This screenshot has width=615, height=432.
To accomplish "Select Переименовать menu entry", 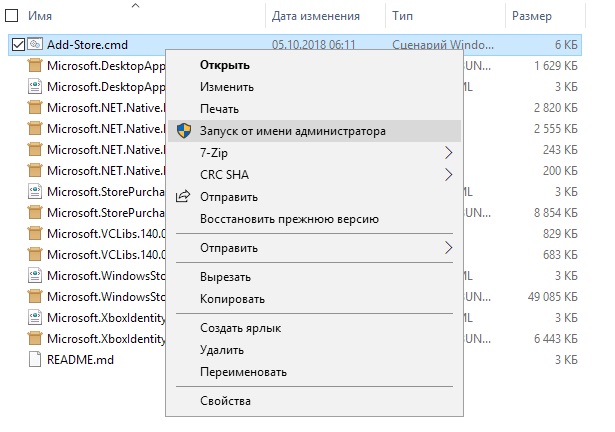I will coord(314,372).
